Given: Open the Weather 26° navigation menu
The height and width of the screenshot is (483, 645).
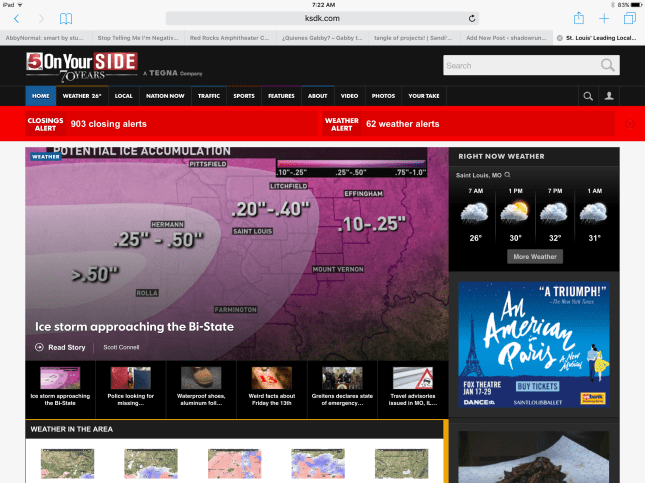Looking at the screenshot, I should [x=82, y=96].
